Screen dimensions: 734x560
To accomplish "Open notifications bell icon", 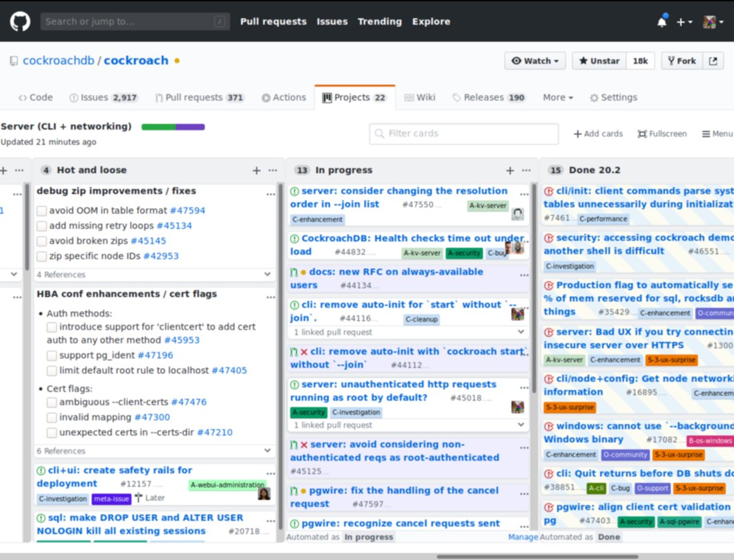I will tap(662, 21).
